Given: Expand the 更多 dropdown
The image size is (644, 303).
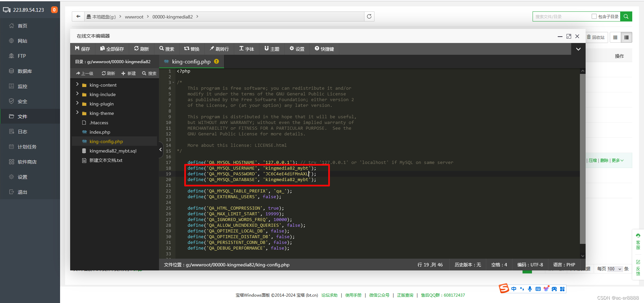Looking at the screenshot, I should click(617, 161).
